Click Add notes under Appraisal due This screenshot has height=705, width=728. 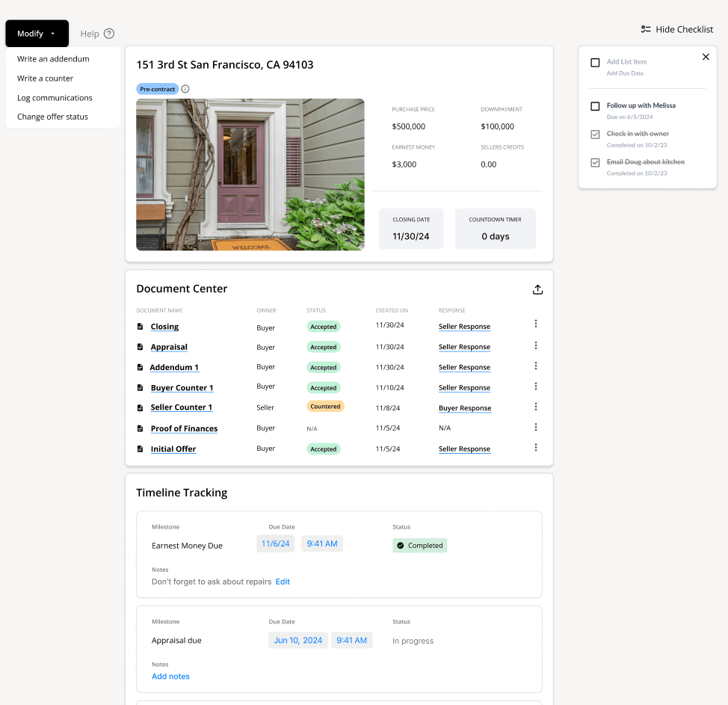click(x=170, y=676)
